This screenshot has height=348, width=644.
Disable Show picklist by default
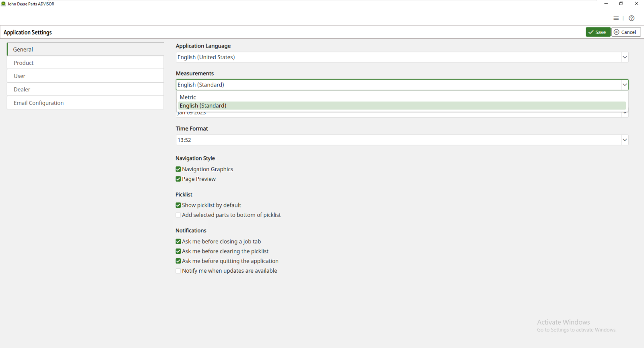(x=178, y=205)
